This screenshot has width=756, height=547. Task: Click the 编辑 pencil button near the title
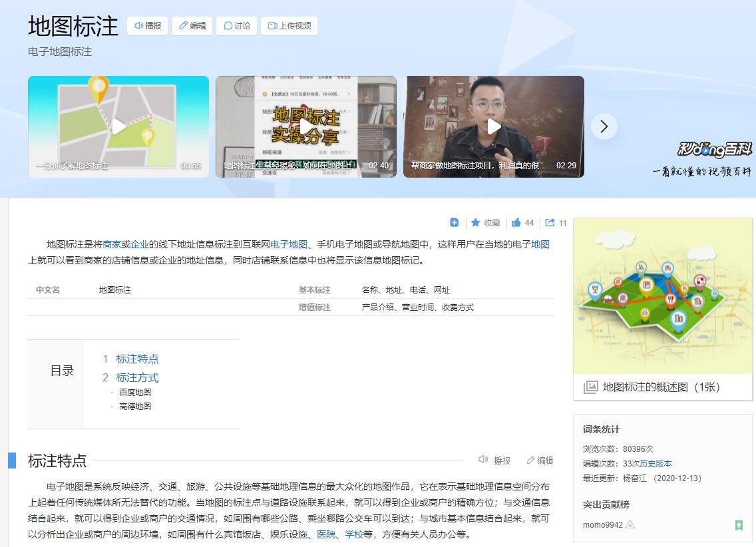click(192, 26)
